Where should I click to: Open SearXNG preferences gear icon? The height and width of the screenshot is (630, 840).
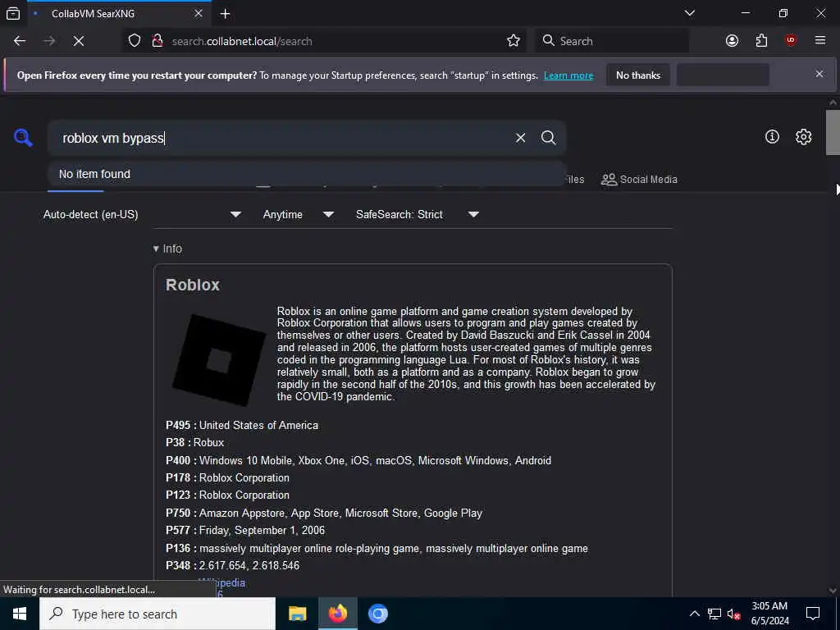tap(803, 137)
